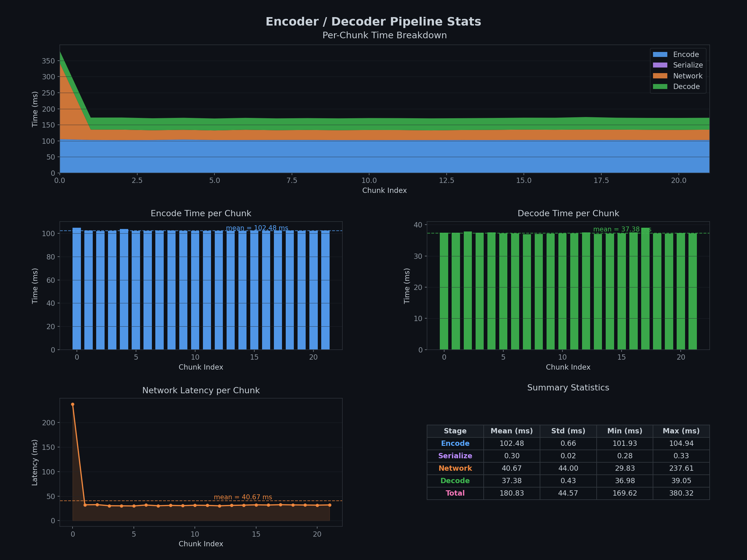Image resolution: width=747 pixels, height=560 pixels.
Task: Click the first bar in Encode Time chart
Action: (x=77, y=289)
